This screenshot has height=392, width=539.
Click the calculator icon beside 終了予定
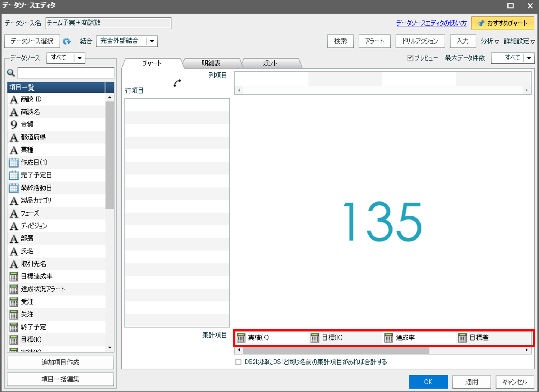[x=14, y=327]
